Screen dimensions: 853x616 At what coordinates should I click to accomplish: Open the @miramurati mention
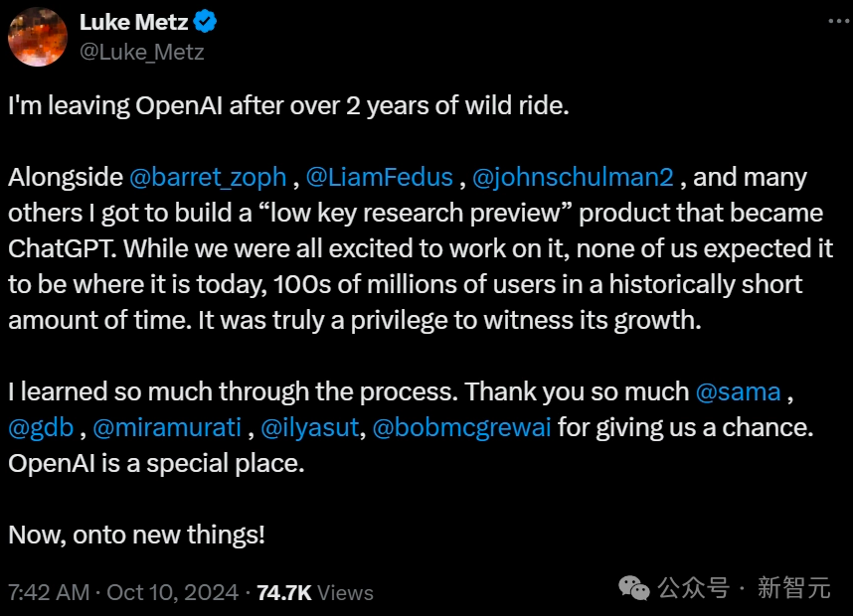(167, 428)
